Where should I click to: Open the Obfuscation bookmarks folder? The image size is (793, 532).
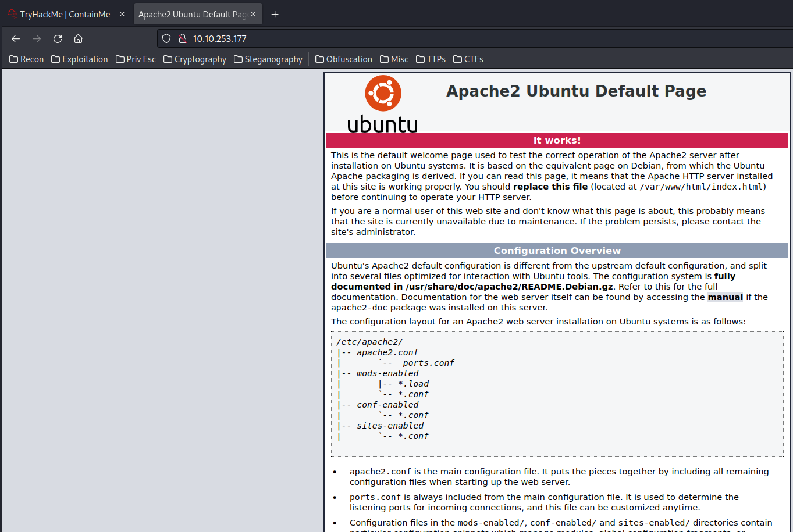click(x=344, y=59)
